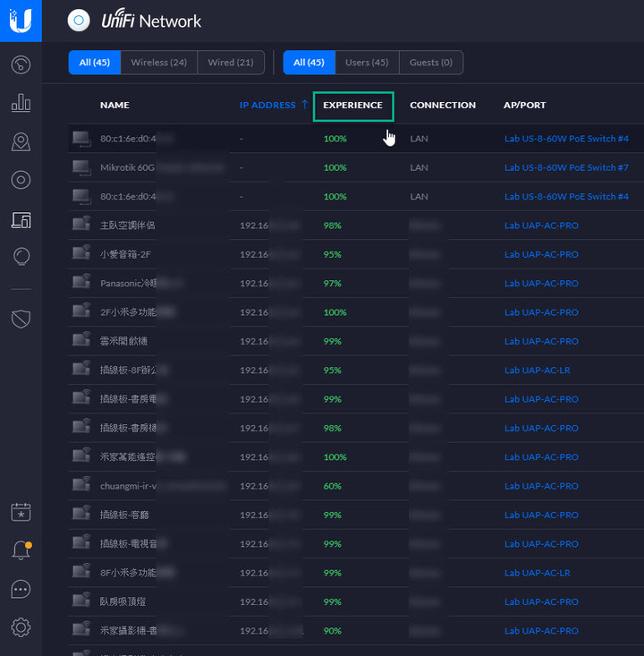This screenshot has width=644, height=656.
Task: Open Lab UAP-AC-LR link in 95% row
Action: coord(538,371)
